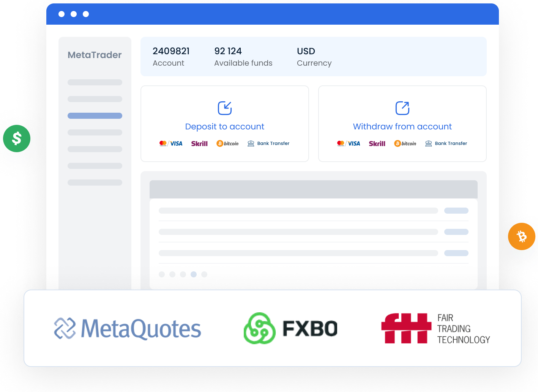The height and width of the screenshot is (392, 538).
Task: Click the Fair Trading Technology logo
Action: 435,328
